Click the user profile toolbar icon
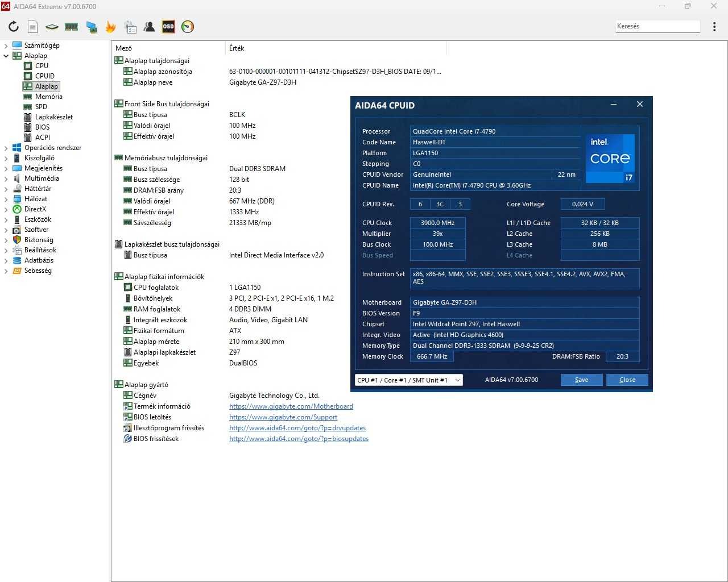728x582 pixels. (x=149, y=27)
